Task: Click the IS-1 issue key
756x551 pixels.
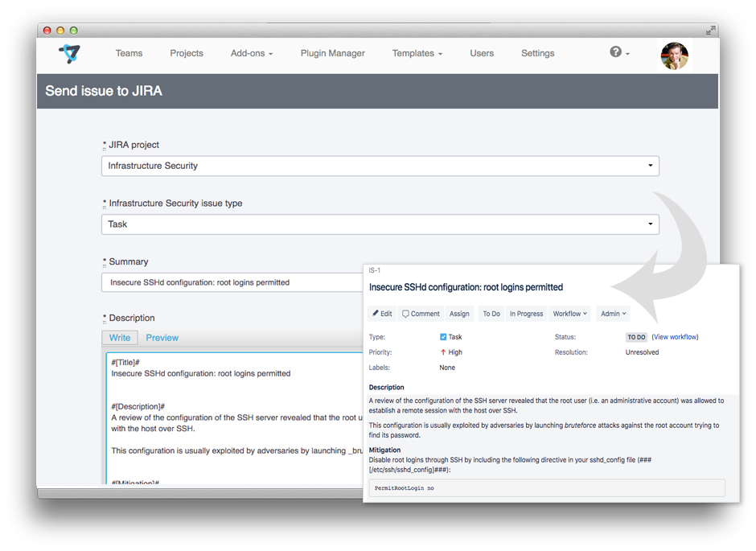Action: coord(374,270)
